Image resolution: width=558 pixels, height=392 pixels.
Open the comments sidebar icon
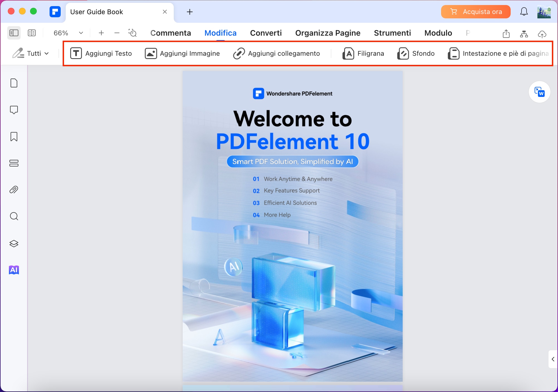coord(14,110)
